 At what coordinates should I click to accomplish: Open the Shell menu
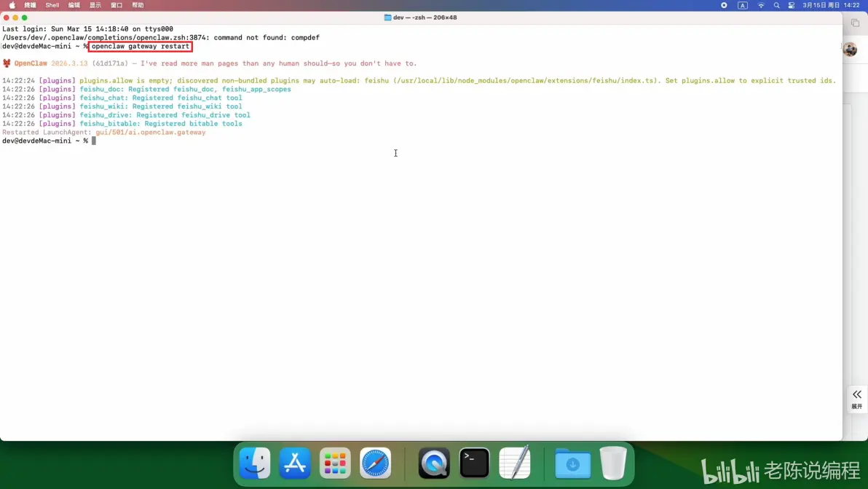coord(52,5)
